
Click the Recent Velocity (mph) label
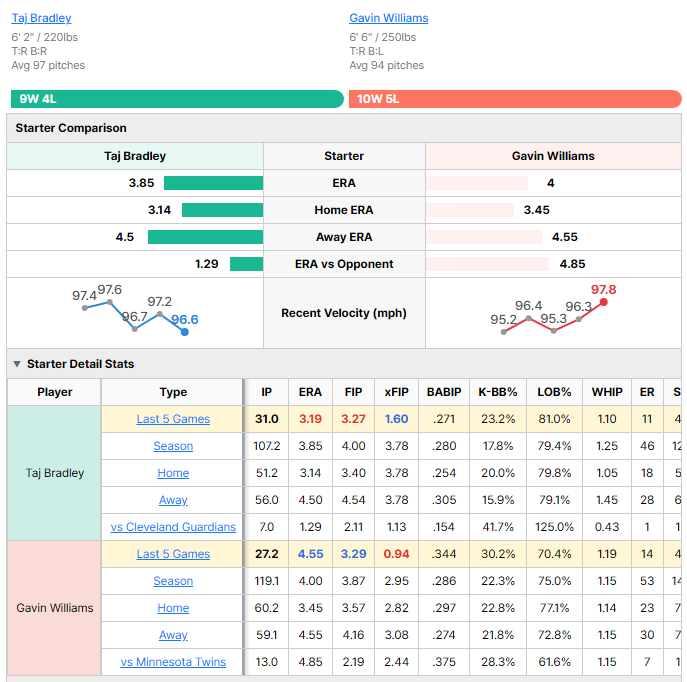(x=344, y=313)
